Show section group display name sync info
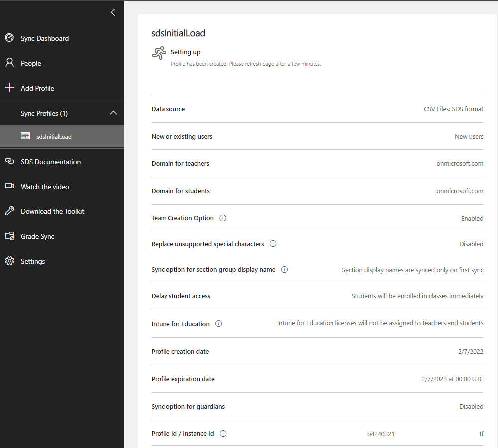 pos(284,269)
